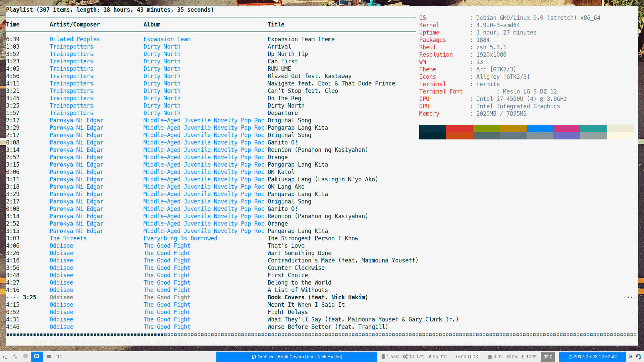644x362 pixels.
Task: Click the artist Dilated Peoples
Action: pos(75,39)
